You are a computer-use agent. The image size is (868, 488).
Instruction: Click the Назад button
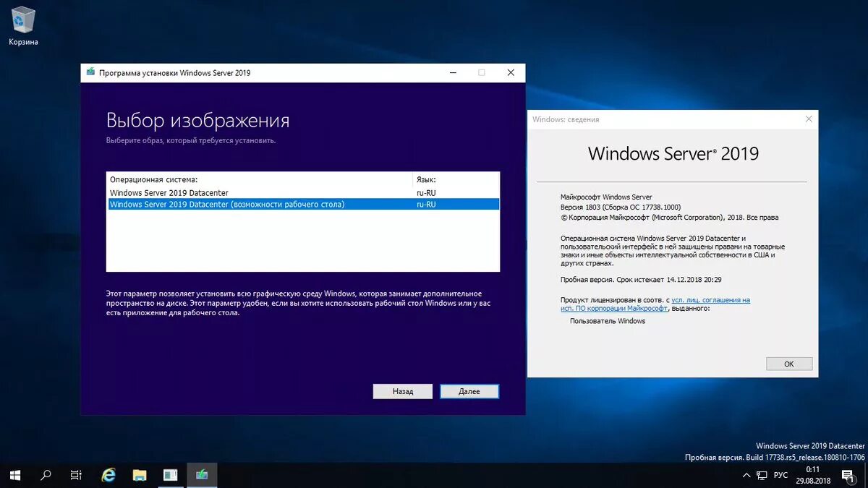403,391
